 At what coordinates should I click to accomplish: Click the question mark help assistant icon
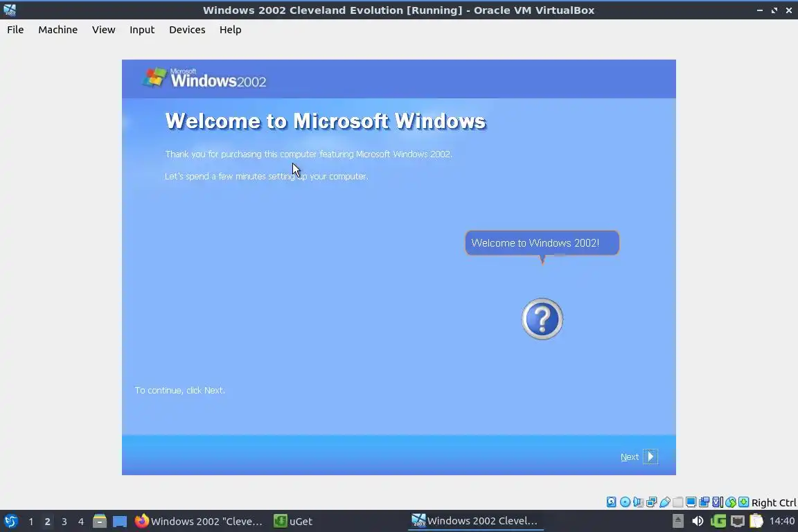(x=542, y=319)
